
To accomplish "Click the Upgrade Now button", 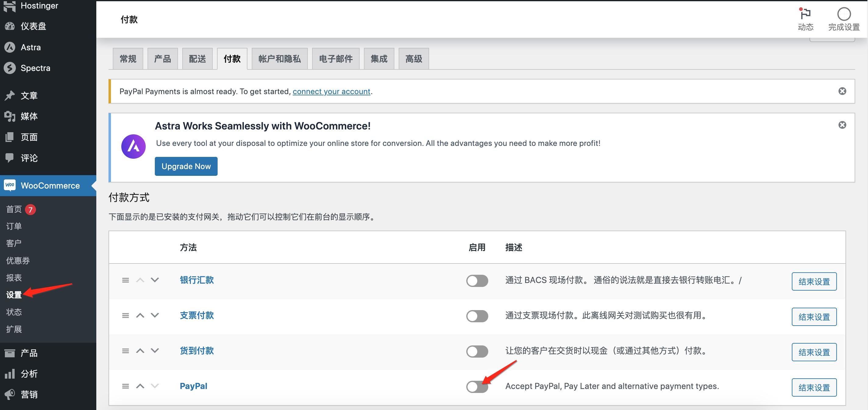I will tap(186, 166).
